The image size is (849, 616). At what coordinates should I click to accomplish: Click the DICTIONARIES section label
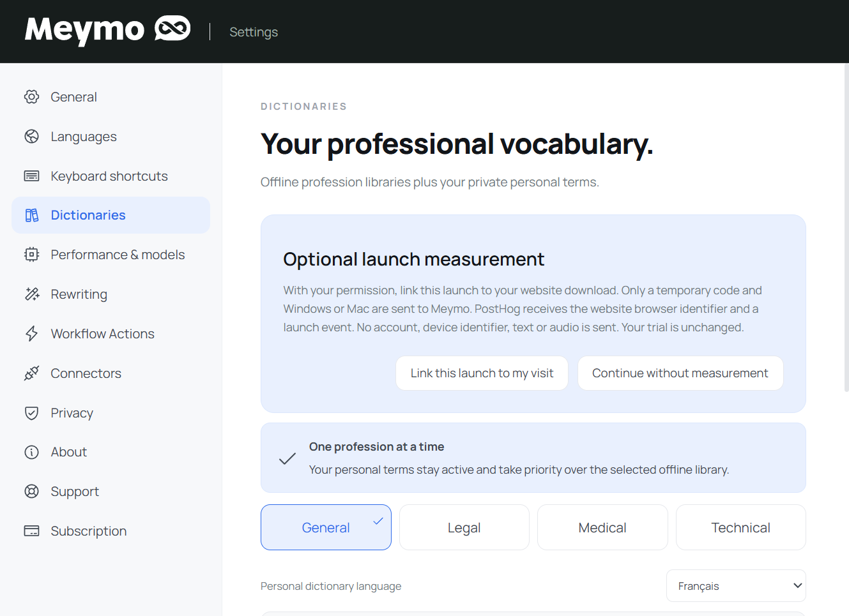(x=303, y=107)
